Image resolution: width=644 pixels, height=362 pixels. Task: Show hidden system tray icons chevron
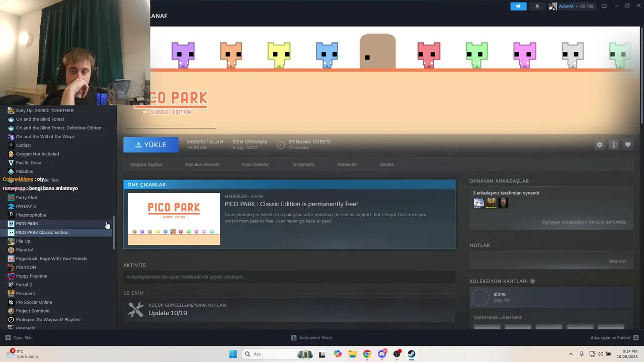click(571, 354)
